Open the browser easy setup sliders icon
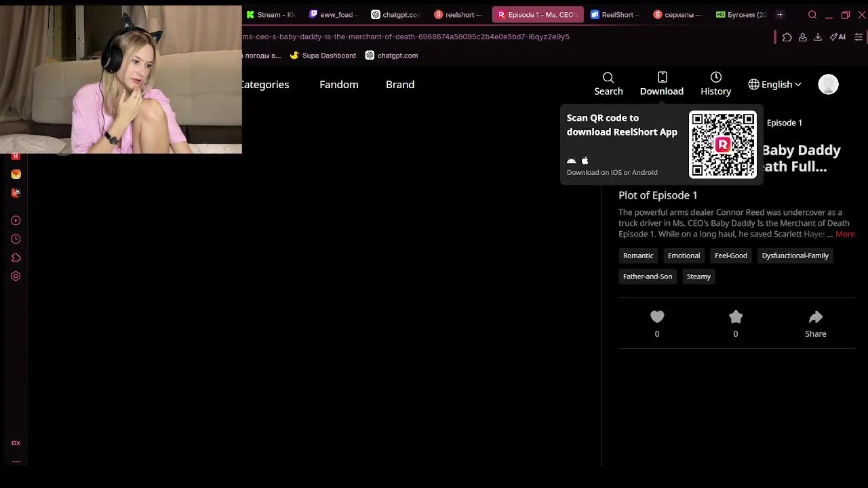The width and height of the screenshot is (868, 488). pos(859,37)
